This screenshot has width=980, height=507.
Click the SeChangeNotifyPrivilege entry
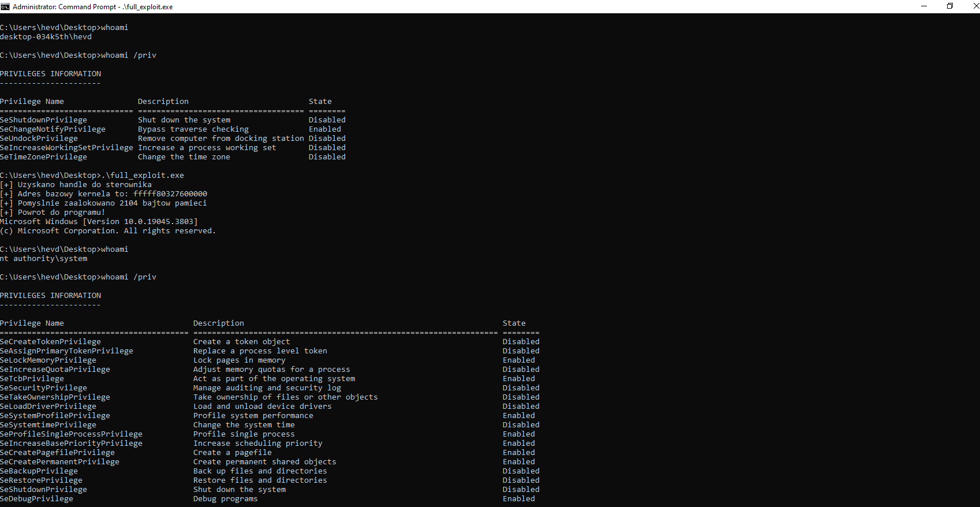53,129
